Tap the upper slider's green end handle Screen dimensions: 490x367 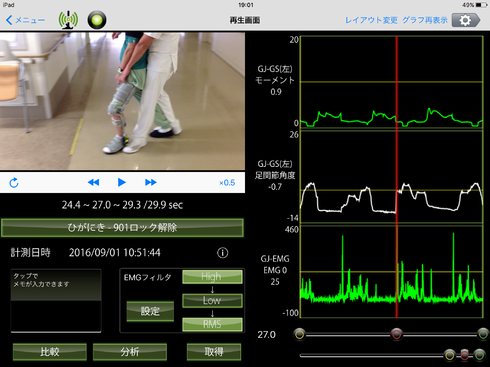click(483, 334)
